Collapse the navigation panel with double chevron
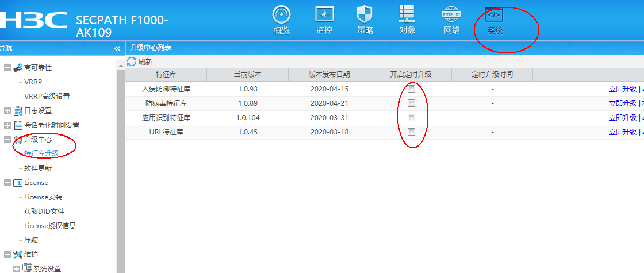644x273 pixels. tap(117, 48)
